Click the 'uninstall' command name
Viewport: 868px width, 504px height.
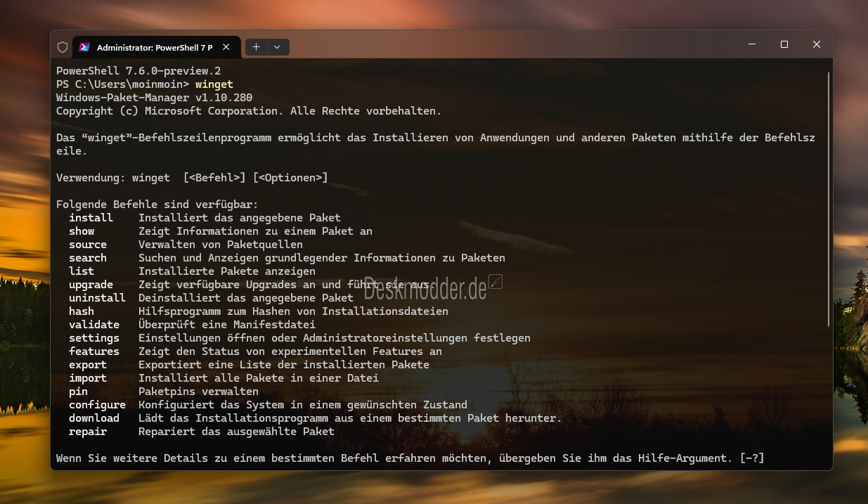97,298
